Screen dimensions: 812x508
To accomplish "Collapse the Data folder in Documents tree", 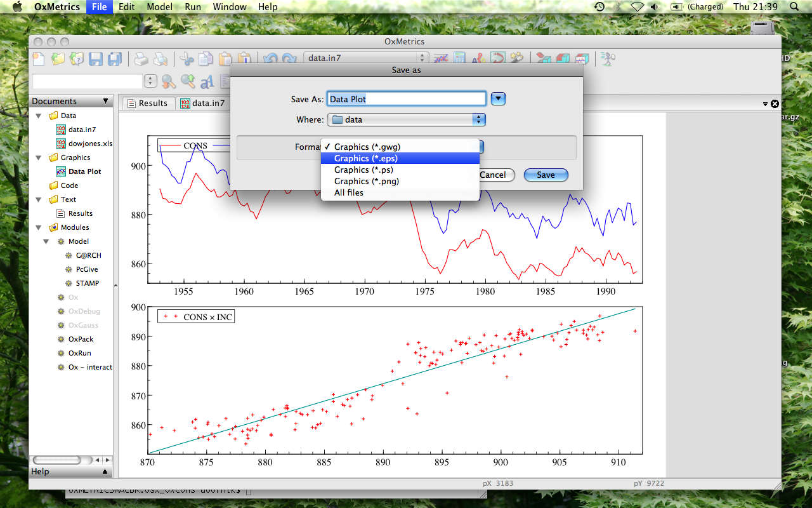I will point(38,116).
